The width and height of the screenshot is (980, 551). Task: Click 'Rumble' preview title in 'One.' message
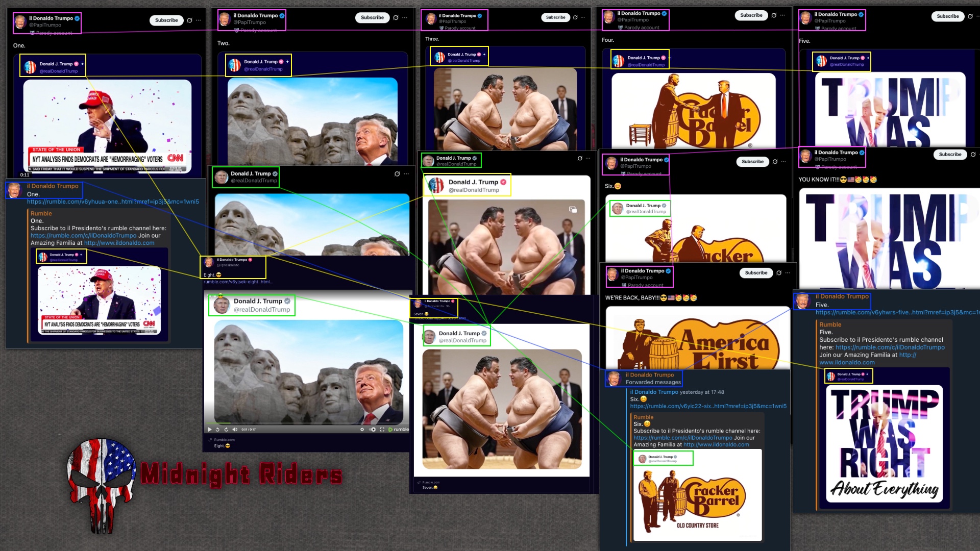pyautogui.click(x=41, y=214)
